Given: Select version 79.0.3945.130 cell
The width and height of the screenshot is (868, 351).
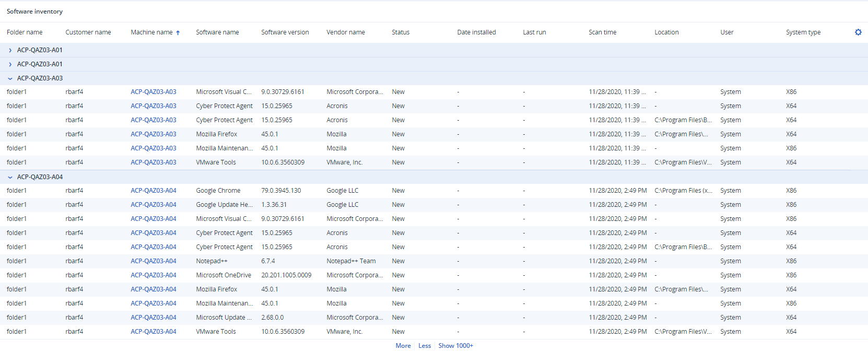Looking at the screenshot, I should pos(281,191).
